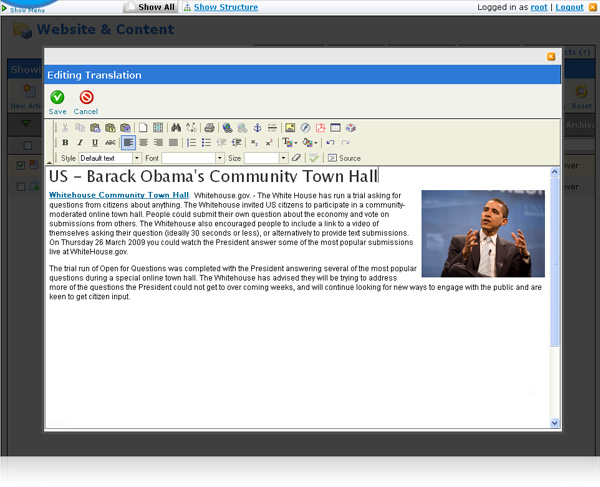Click the Unlink greyed globe icon

[x=242, y=127]
